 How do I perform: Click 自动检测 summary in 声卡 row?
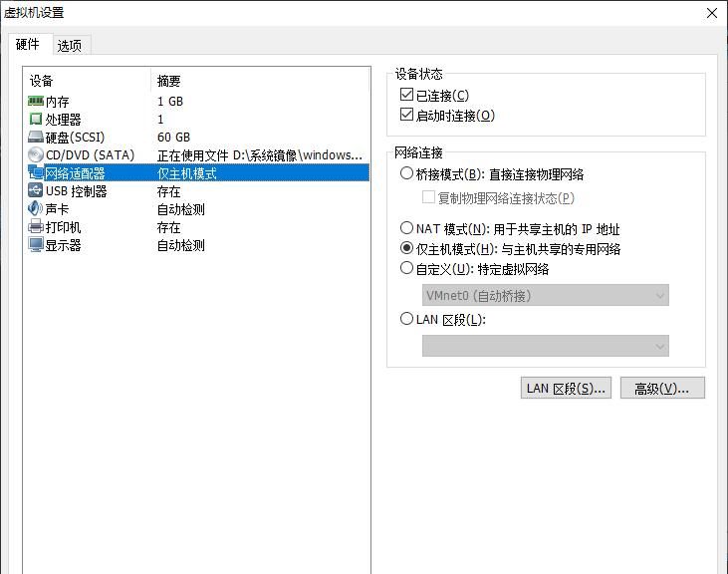181,209
